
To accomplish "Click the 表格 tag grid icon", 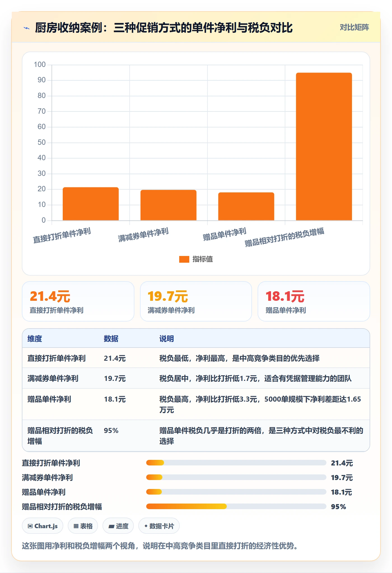I will coord(76,526).
